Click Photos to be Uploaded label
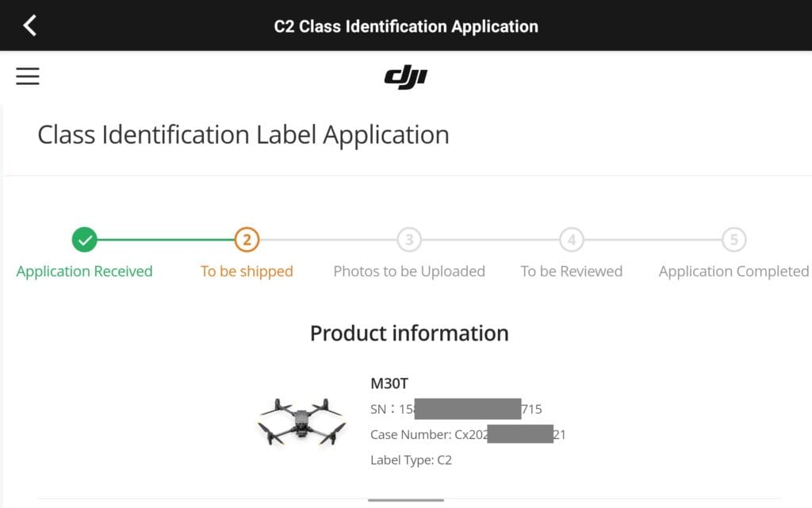Image resolution: width=812 pixels, height=508 pixels. [409, 271]
